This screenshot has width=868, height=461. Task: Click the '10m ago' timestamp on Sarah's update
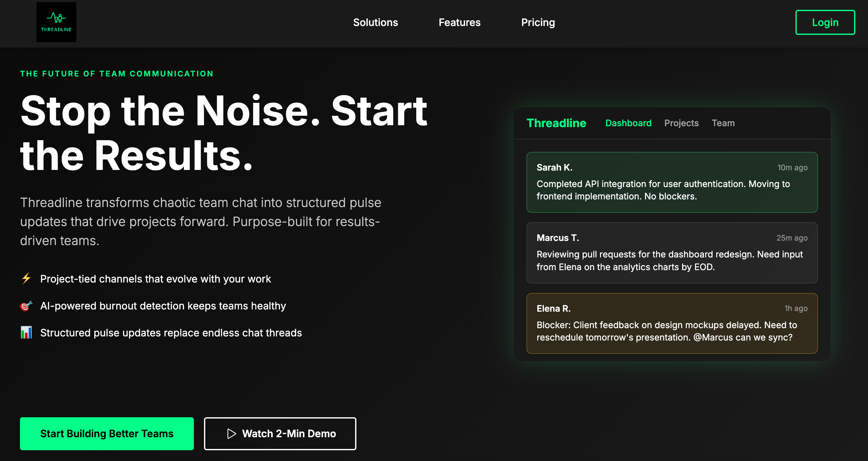pos(792,168)
